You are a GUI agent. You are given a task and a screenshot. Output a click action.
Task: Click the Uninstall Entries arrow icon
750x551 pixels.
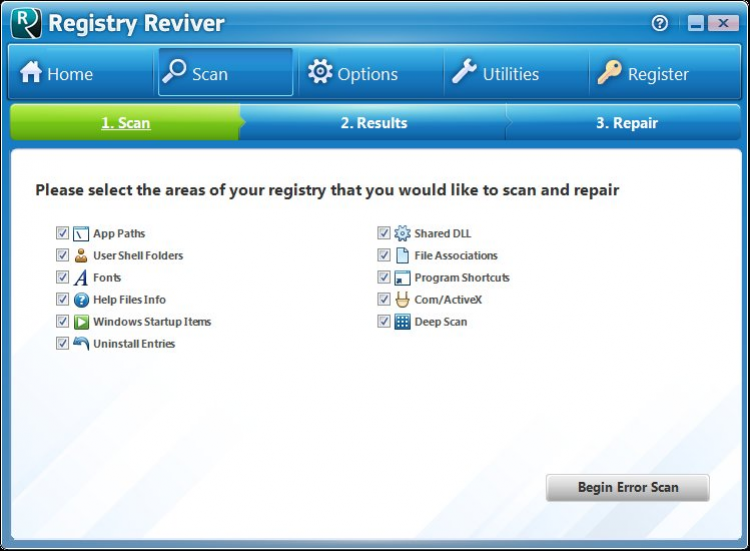pos(81,343)
